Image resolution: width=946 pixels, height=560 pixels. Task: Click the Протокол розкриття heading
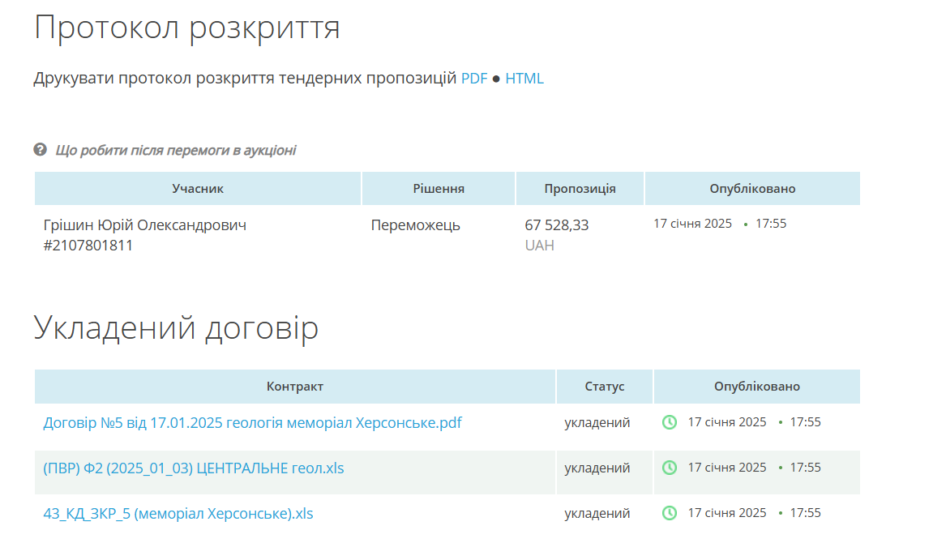[186, 28]
